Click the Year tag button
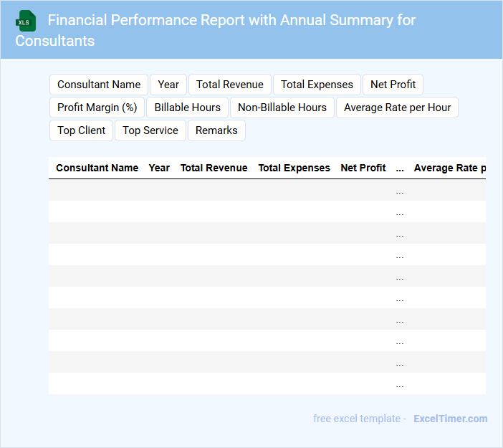 coord(168,85)
